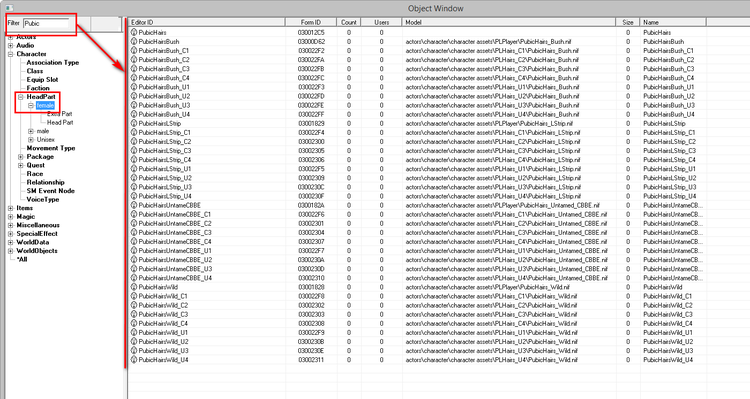Click icon beside PubicHairsUntameCBBE_U1
Screen dimensions: 750x399
[134, 251]
